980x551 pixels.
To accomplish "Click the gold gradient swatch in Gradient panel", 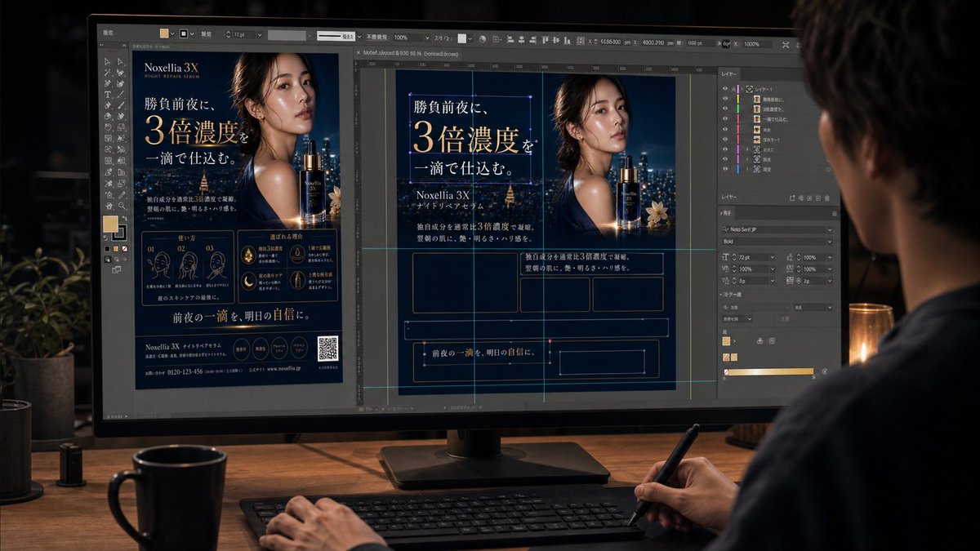I will [727, 341].
